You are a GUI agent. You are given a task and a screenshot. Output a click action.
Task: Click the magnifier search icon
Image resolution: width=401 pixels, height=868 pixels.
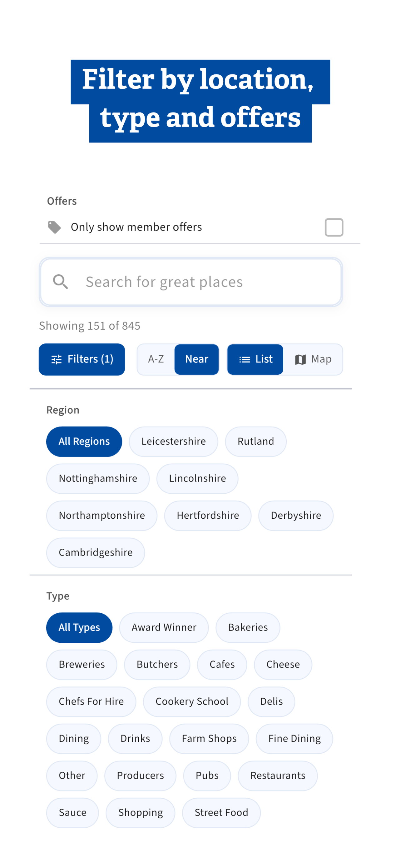pos(61,282)
